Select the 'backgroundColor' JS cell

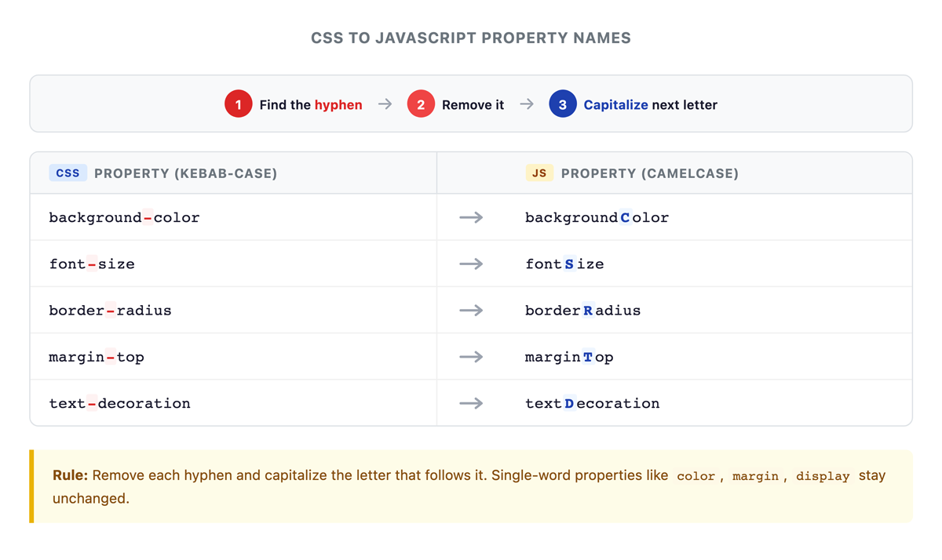click(709, 217)
